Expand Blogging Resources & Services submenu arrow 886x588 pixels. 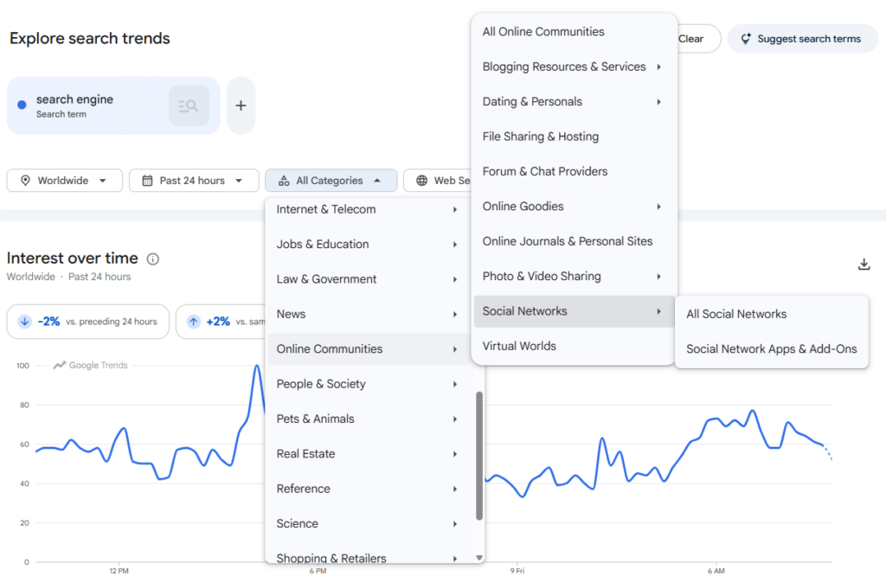pos(658,67)
